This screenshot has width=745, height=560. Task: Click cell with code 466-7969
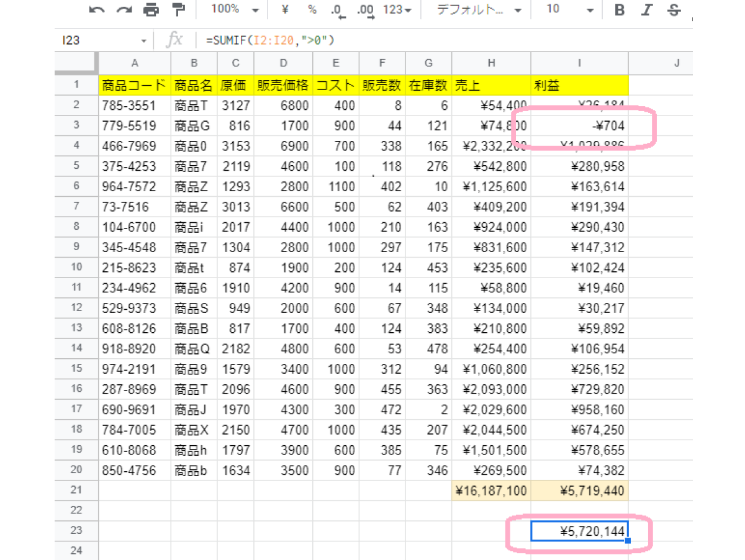[x=134, y=146]
